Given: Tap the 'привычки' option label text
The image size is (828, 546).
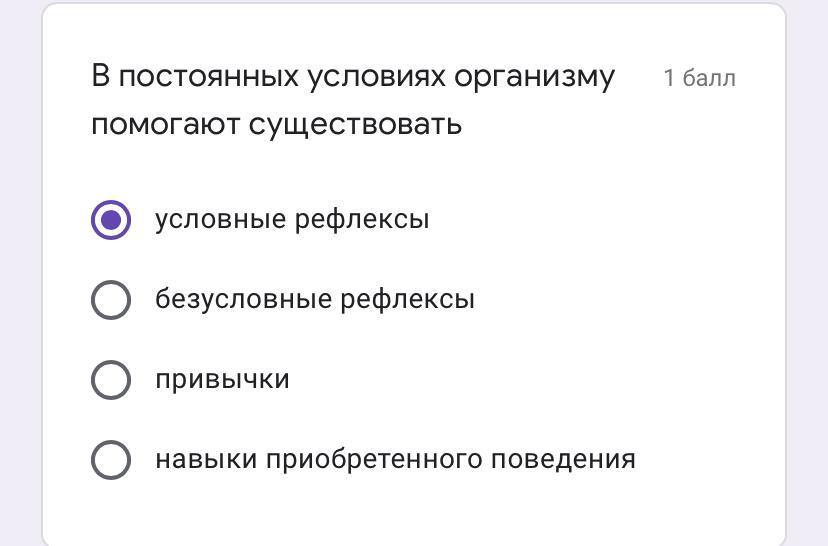Looking at the screenshot, I should click(x=222, y=380).
